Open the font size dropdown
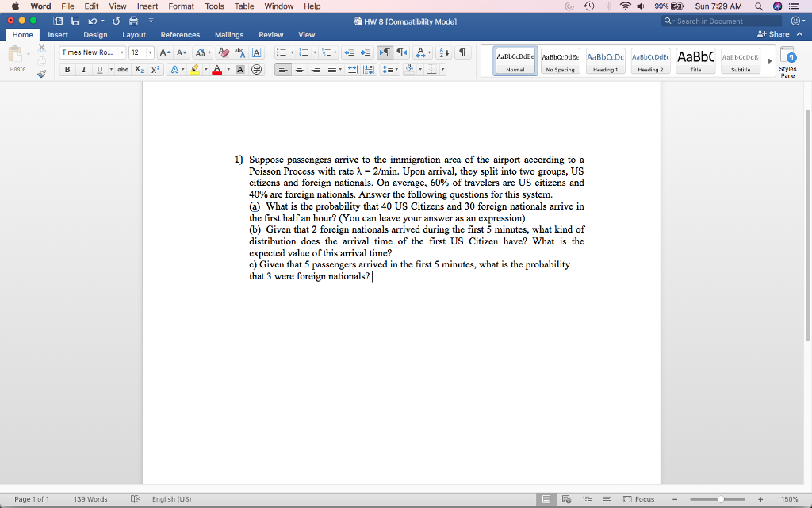 [148, 52]
